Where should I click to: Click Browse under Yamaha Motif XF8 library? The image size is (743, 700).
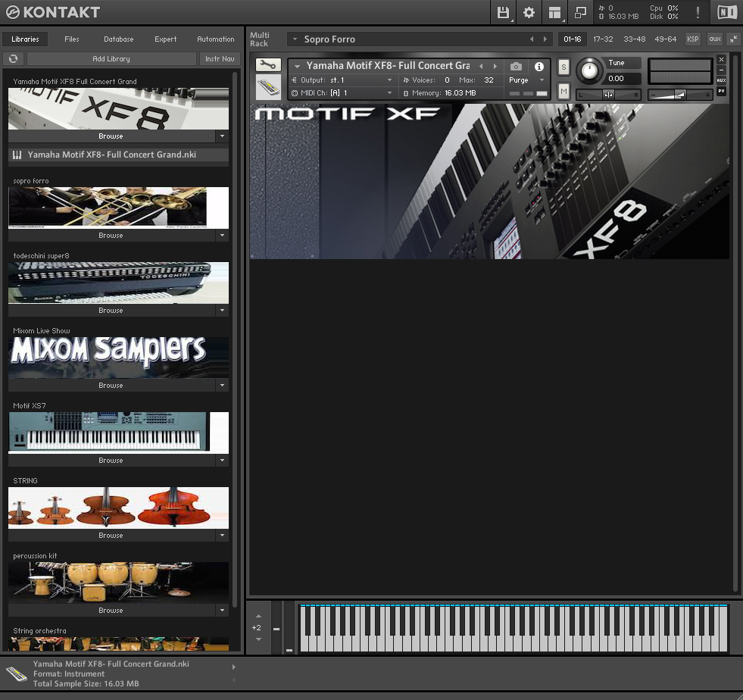coord(111,136)
